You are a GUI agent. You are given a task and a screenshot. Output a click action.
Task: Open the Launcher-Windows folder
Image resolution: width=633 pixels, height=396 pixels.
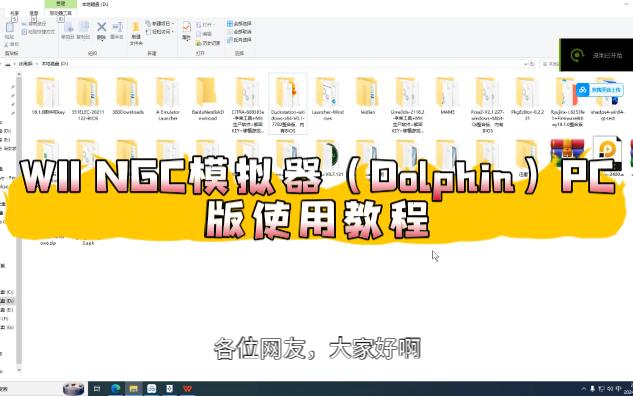pos(327,99)
